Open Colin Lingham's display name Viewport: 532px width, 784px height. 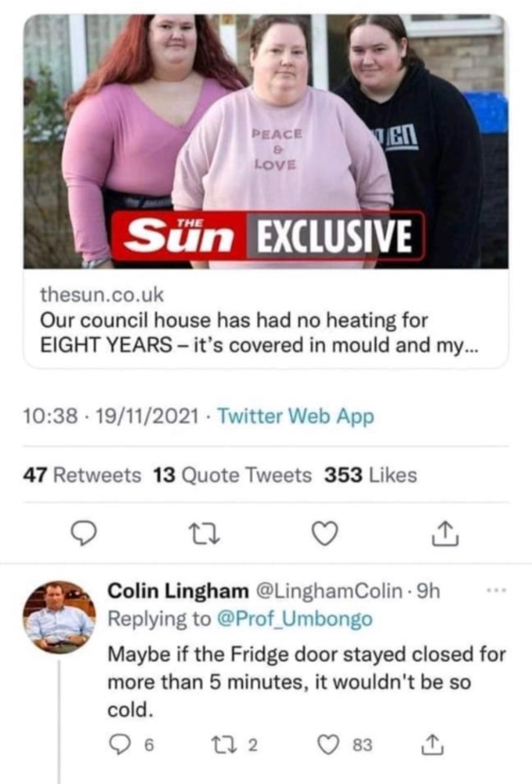pos(179,590)
